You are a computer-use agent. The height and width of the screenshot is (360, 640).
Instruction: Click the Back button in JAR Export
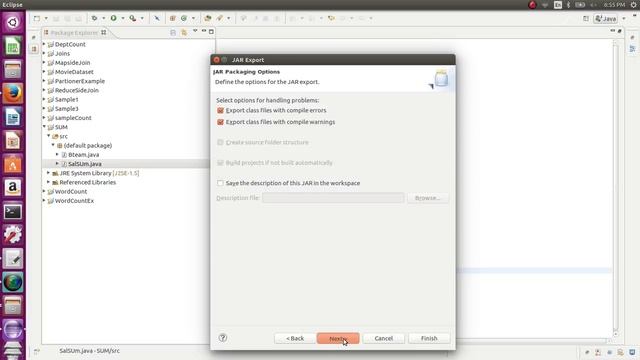[295, 338]
